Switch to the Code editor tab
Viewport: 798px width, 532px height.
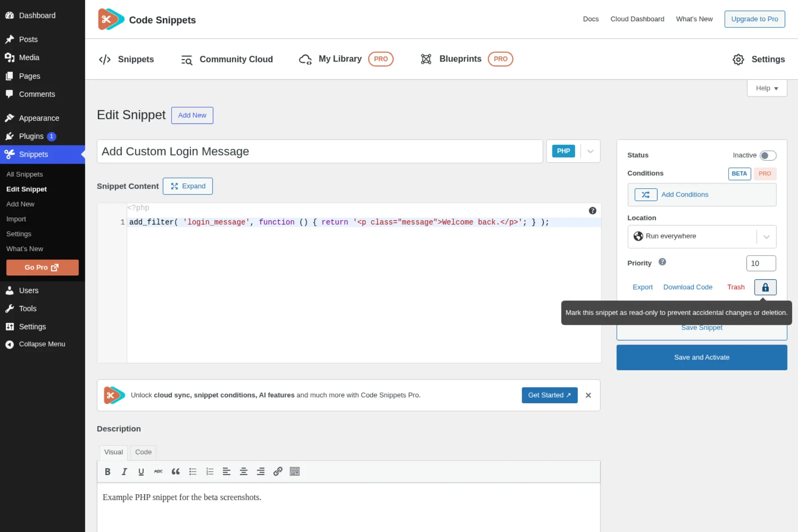(x=143, y=452)
